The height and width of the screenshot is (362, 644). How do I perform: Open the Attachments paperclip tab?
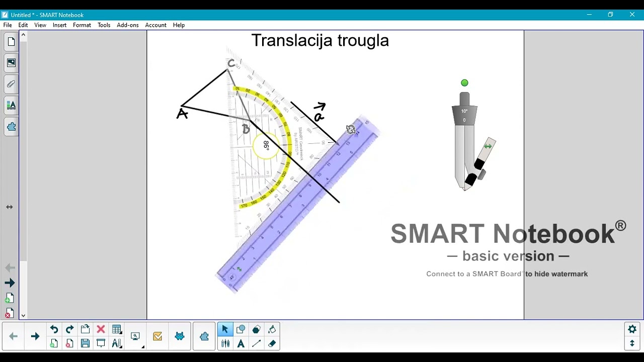(11, 84)
